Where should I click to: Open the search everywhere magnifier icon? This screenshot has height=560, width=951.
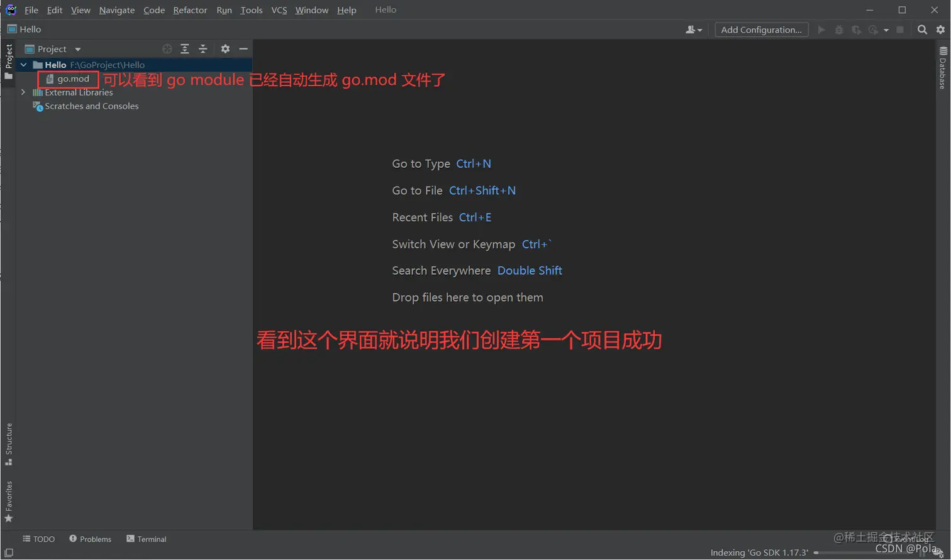(922, 29)
